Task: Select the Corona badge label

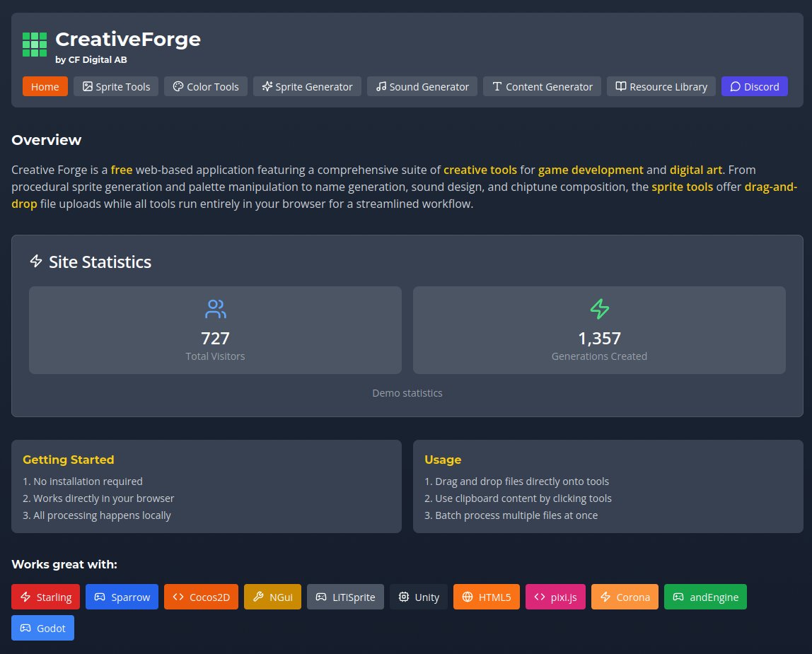Action: pos(633,597)
